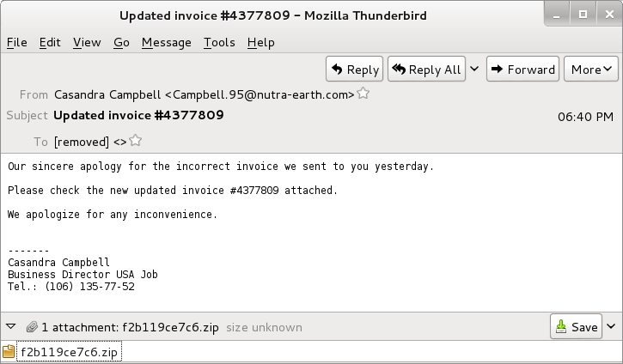Click the paperclip attachment icon
Screen dimensions: 623x364
click(32, 327)
